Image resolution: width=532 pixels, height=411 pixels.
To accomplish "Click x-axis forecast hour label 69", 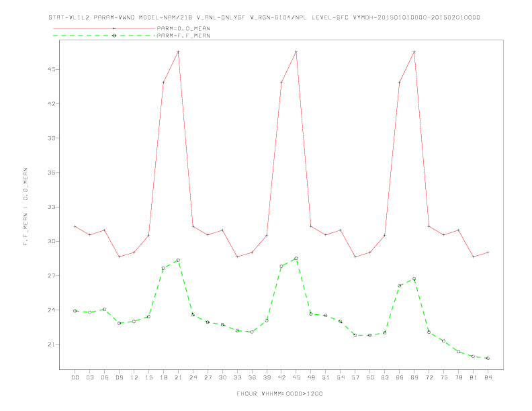I will [414, 377].
